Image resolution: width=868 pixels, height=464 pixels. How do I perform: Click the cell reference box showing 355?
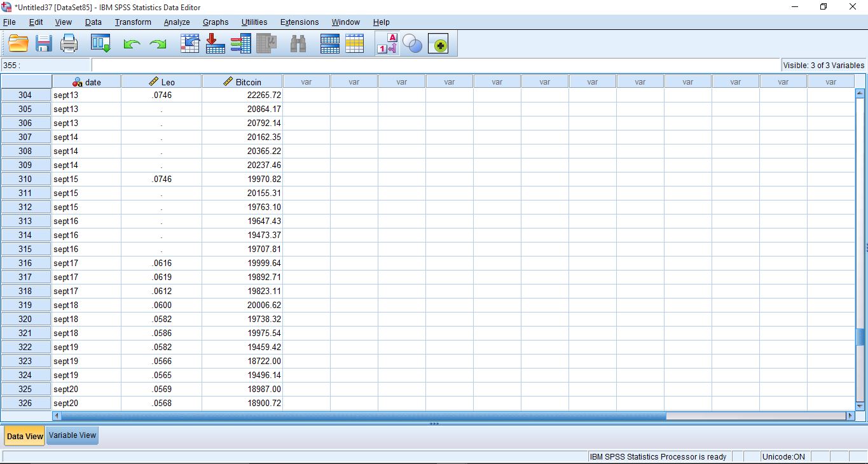(x=46, y=65)
